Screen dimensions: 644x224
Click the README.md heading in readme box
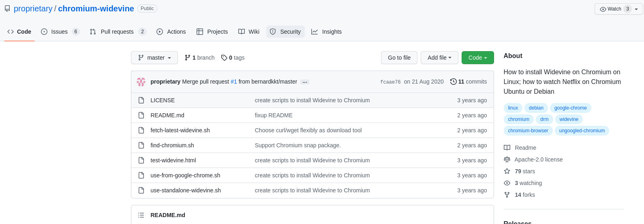click(168, 215)
